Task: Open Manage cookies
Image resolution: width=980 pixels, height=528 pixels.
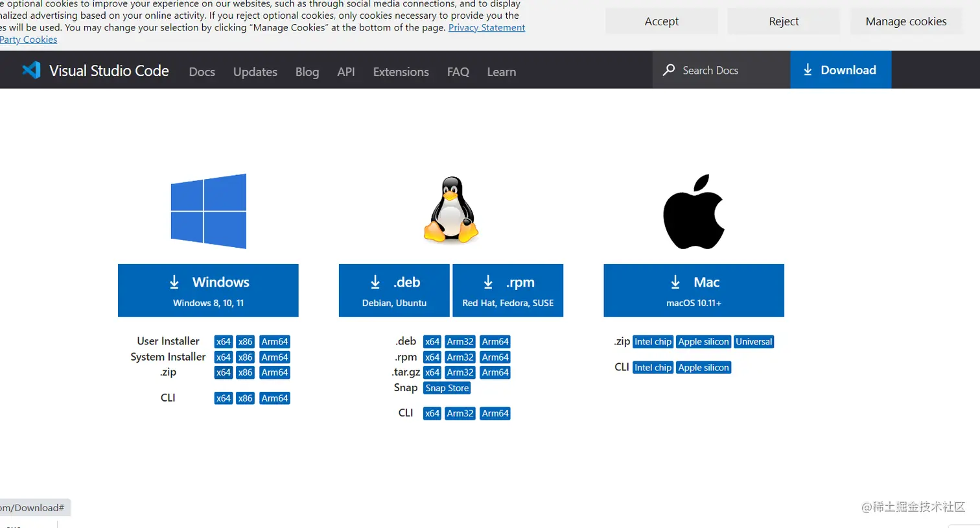Action: (906, 21)
